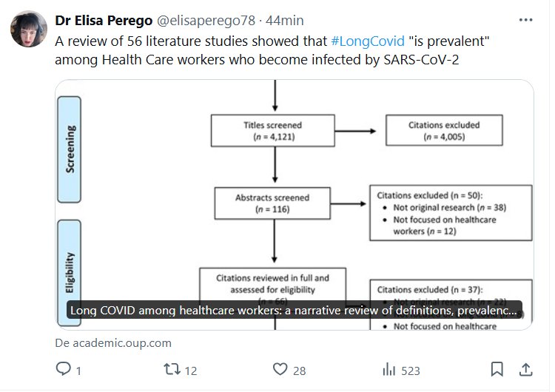
Task: Click the 523 views count
Action: click(409, 370)
